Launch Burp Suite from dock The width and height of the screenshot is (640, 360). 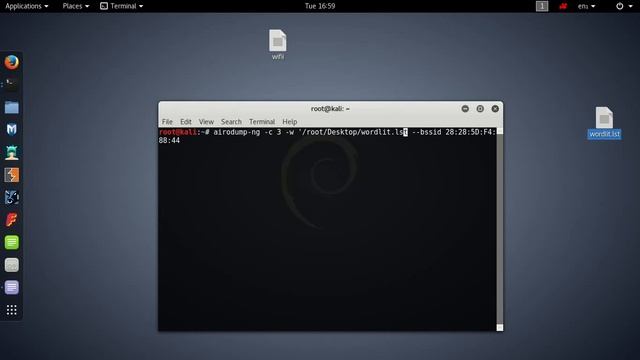[x=11, y=175]
